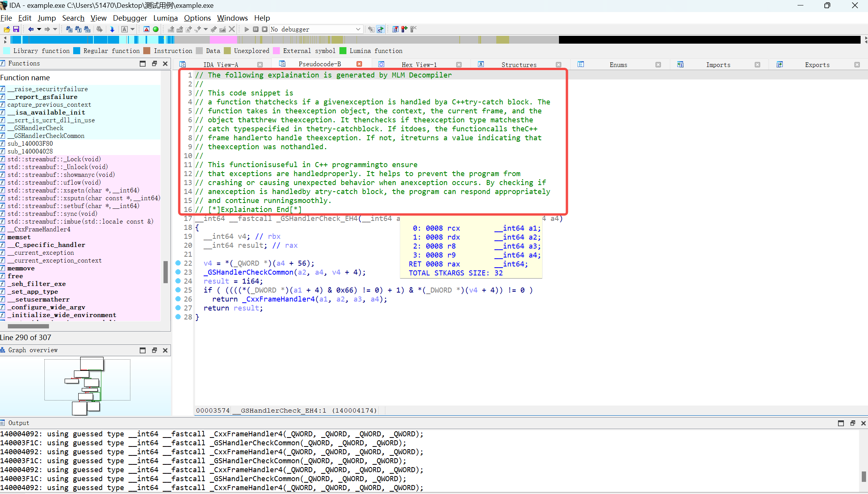Viewport: 868px width, 494px height.
Task: Toggle breakpoint dot on line 22
Action: coord(178,263)
